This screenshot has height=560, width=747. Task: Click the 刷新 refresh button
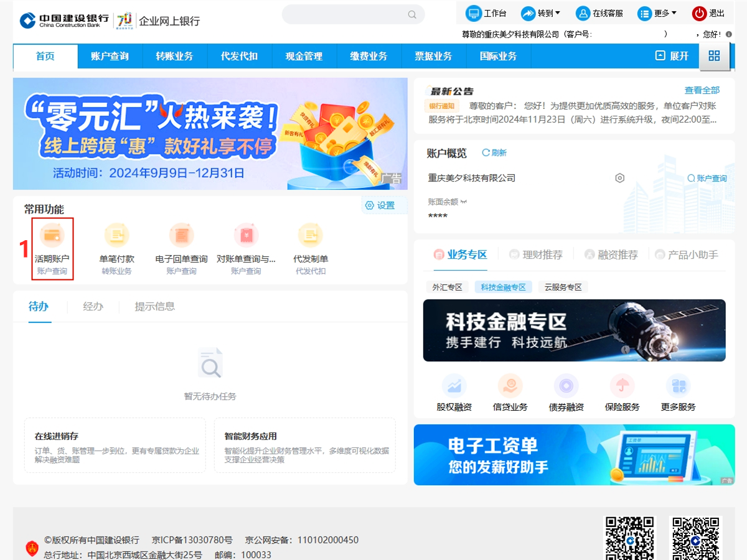point(494,152)
